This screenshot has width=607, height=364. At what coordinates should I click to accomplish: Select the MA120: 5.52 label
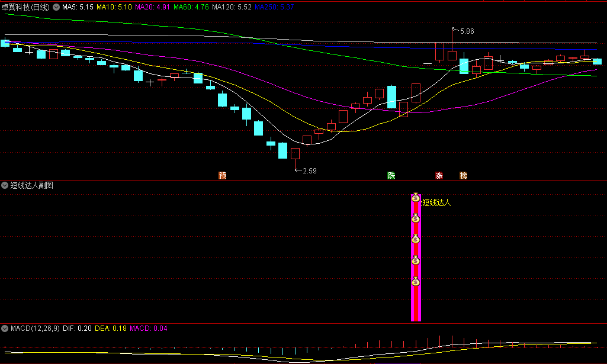[x=232, y=7]
